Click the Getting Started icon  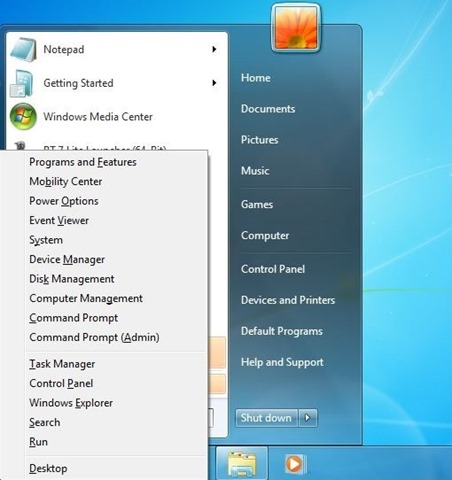pos(22,83)
